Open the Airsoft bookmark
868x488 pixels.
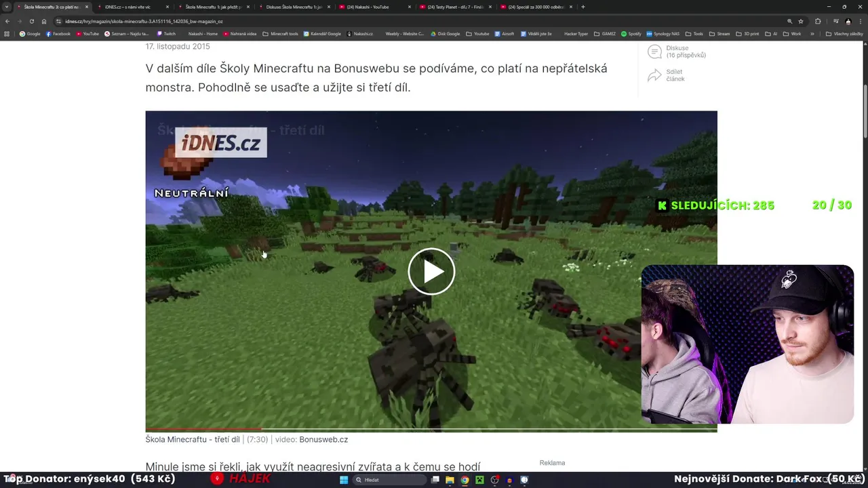(x=505, y=33)
